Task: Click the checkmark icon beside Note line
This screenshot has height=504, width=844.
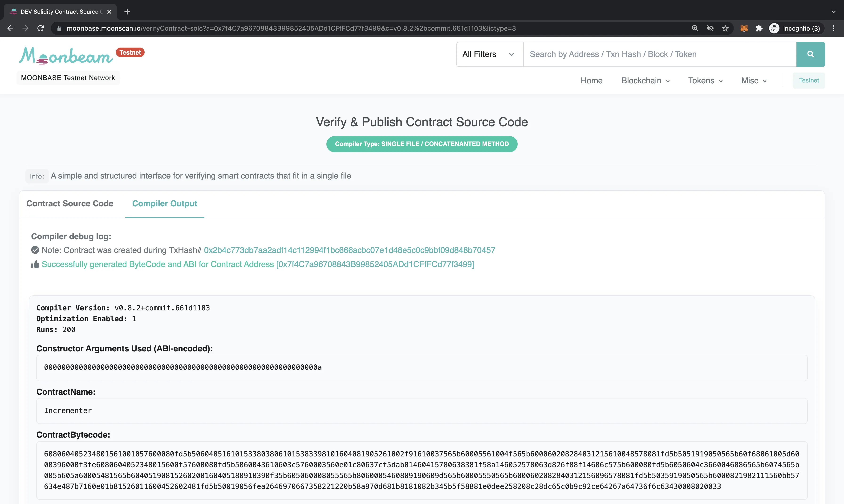Action: click(x=35, y=250)
